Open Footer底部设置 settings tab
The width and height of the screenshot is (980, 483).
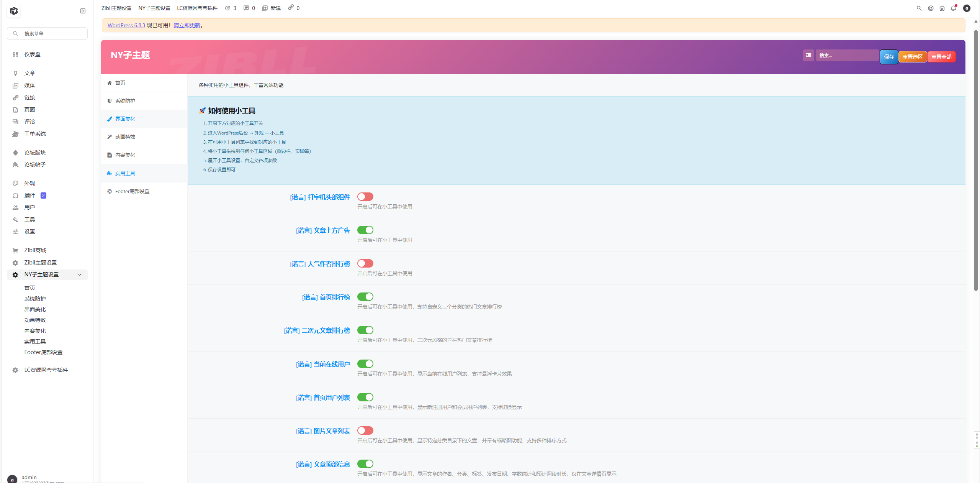coord(132,191)
